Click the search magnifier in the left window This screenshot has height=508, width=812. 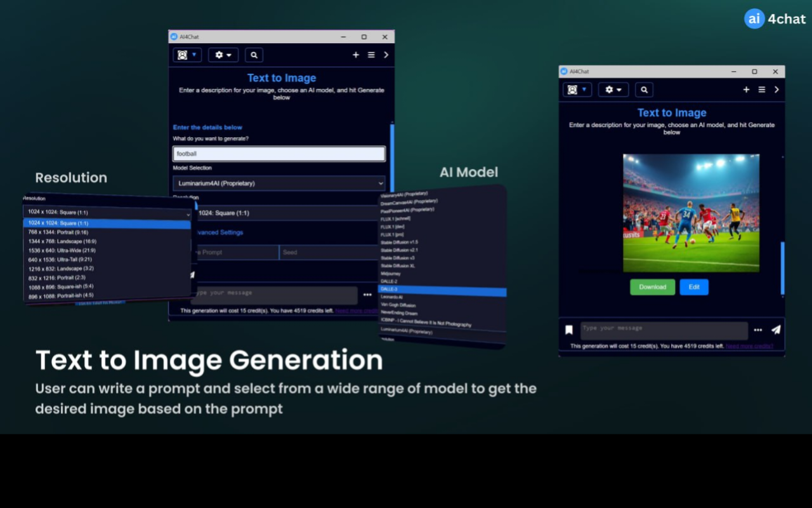pos(254,55)
